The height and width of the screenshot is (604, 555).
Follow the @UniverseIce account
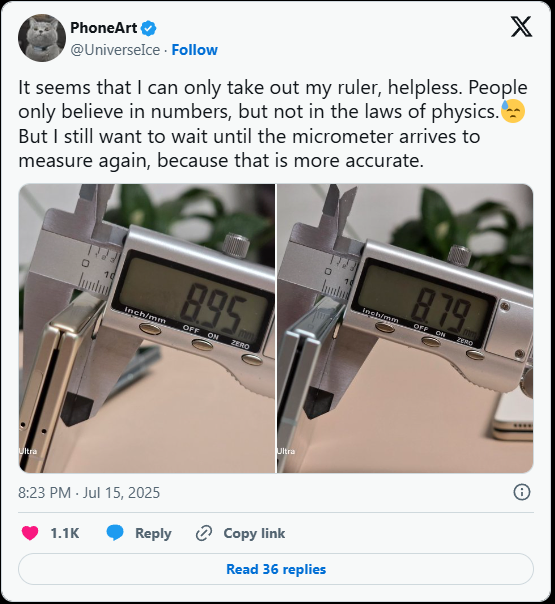(195, 50)
